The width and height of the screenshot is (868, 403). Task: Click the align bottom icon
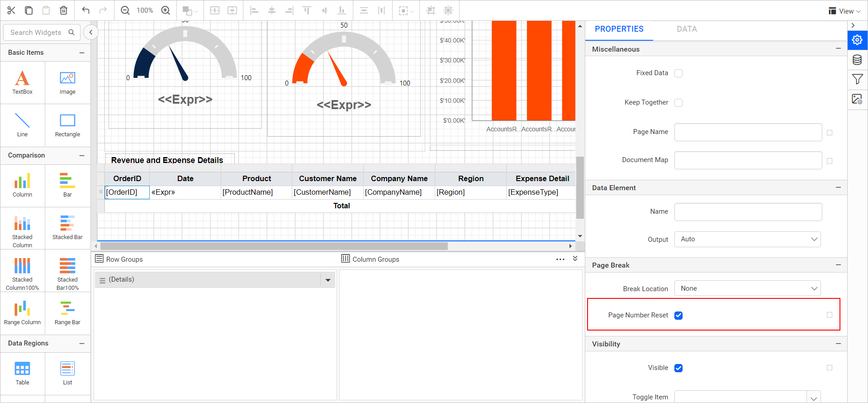coord(342,10)
